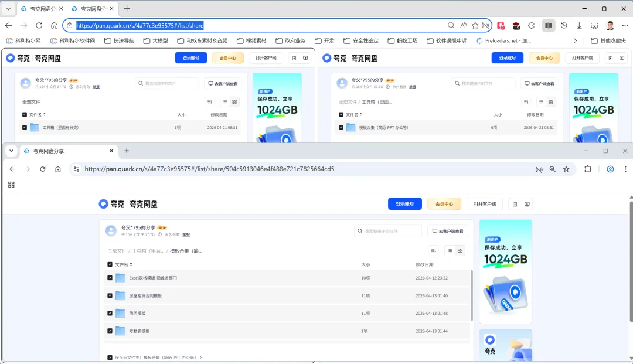Click 1024GB promo banner in front window
Viewport: 633px width, 364px height.
click(505, 271)
